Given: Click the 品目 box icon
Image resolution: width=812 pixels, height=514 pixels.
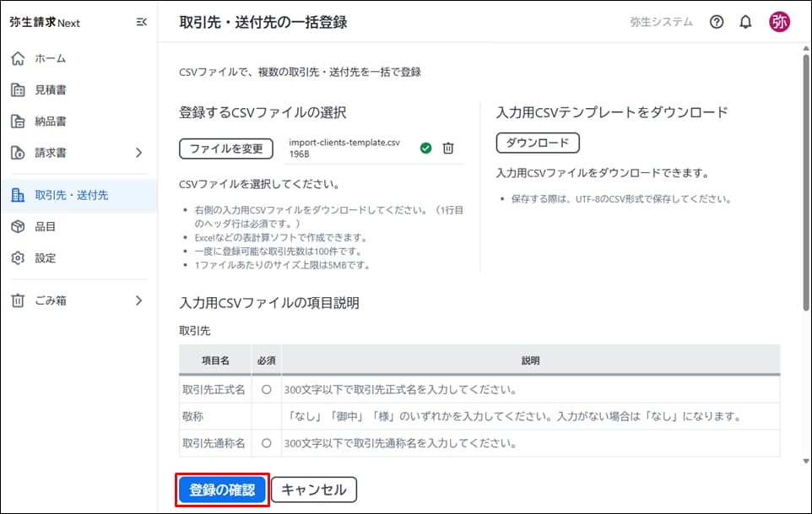Looking at the screenshot, I should [x=18, y=226].
